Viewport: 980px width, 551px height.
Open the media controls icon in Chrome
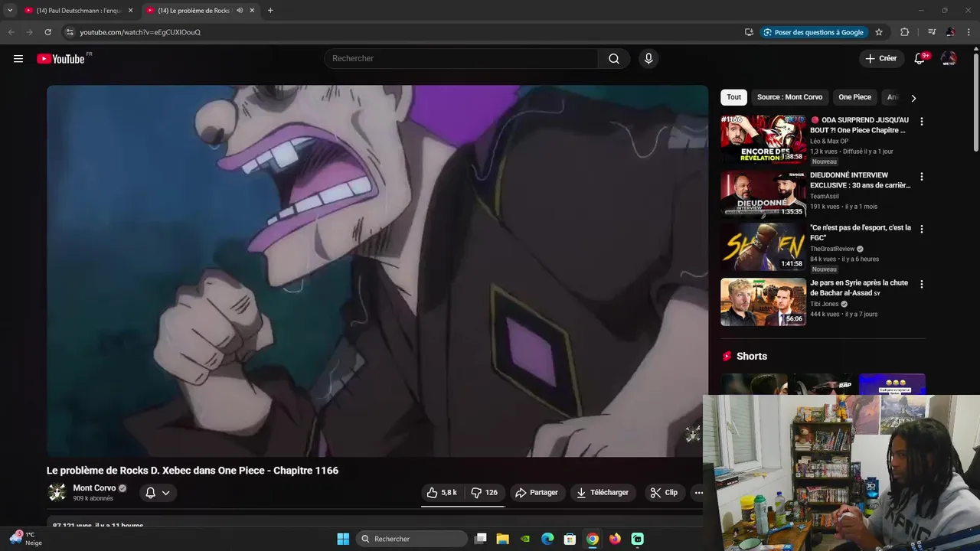tap(932, 32)
